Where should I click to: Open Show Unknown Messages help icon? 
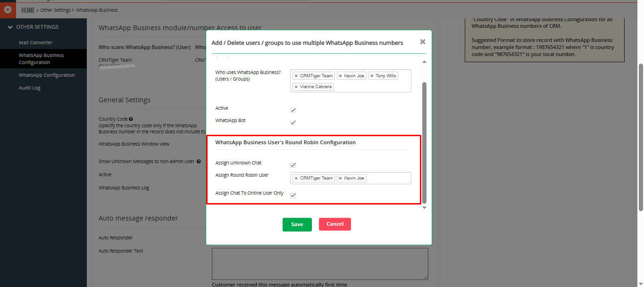pyautogui.click(x=199, y=161)
